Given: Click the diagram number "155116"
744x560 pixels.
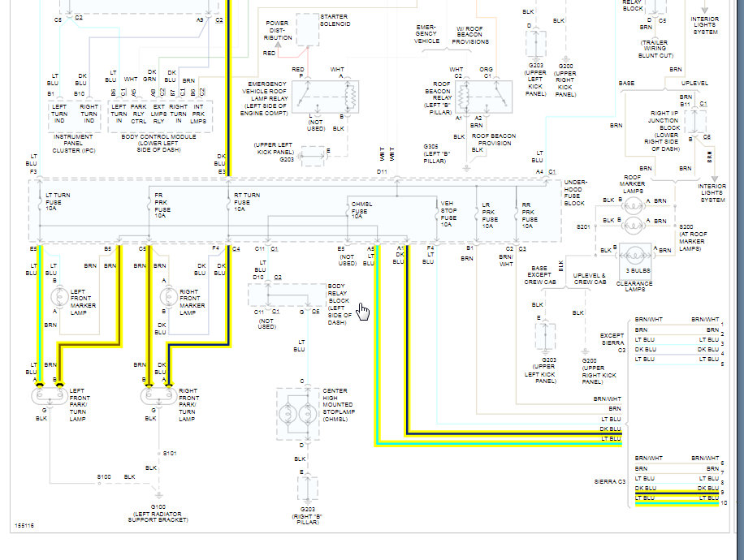Looking at the screenshot, I should [24, 525].
